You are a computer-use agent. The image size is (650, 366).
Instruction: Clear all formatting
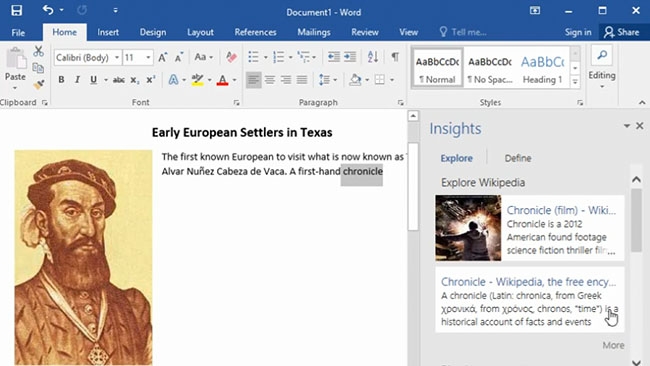(x=231, y=57)
